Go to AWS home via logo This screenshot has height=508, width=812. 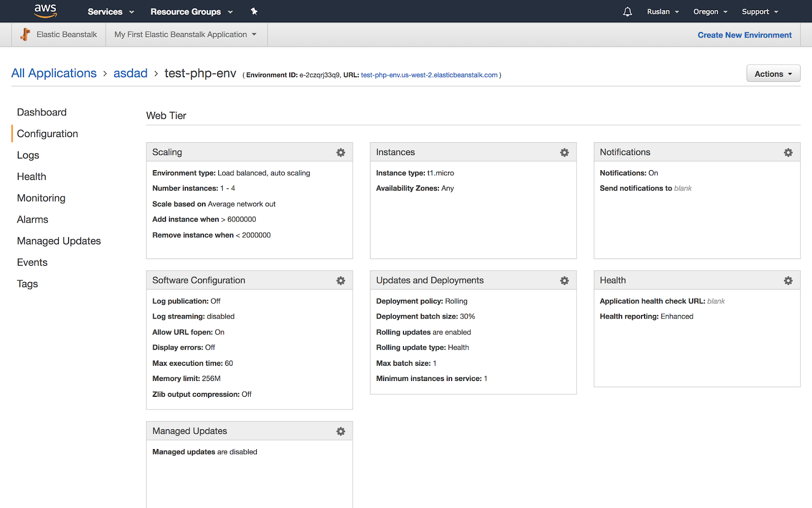point(45,11)
